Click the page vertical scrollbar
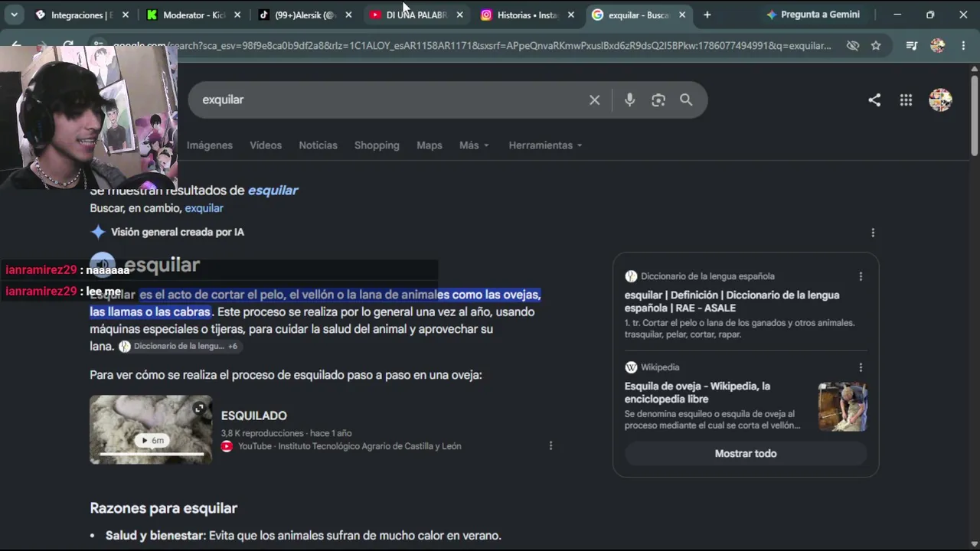Image resolution: width=980 pixels, height=551 pixels. [974, 115]
